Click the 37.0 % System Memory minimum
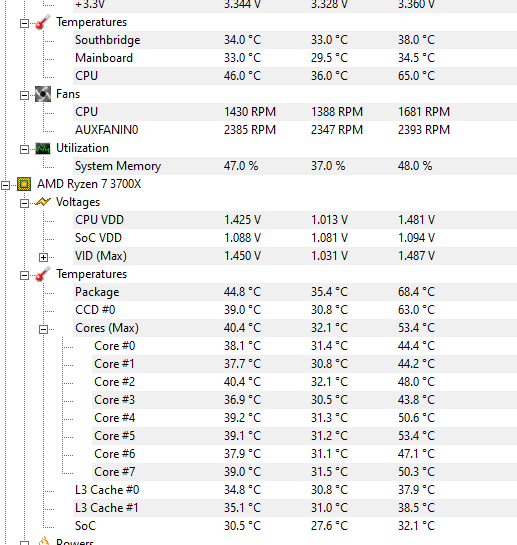Viewport: 517px width, 545px height. [328, 166]
